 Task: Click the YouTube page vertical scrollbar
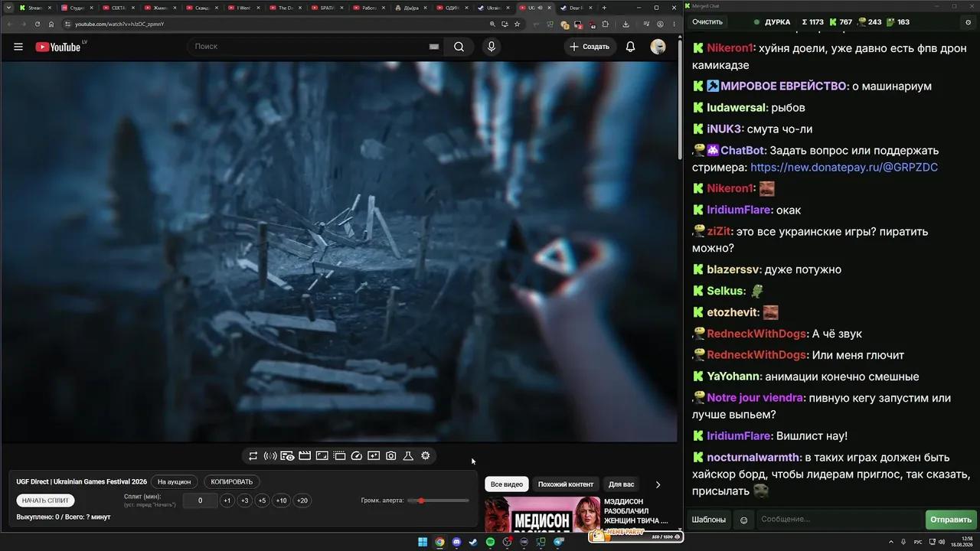pos(680,99)
